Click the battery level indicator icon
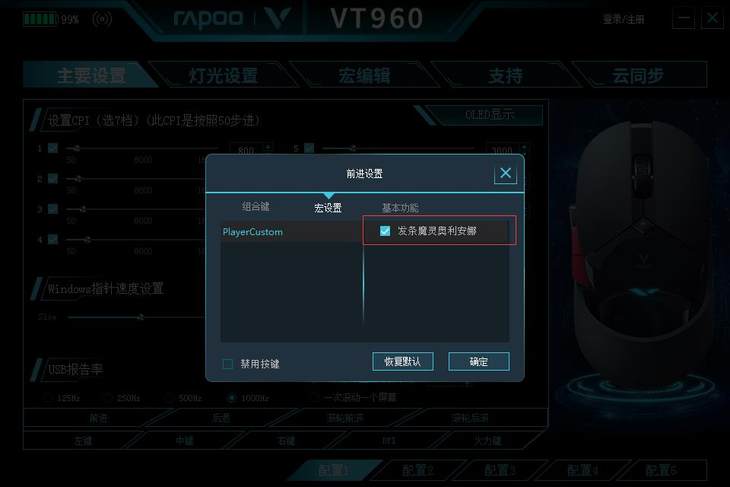 [40, 19]
